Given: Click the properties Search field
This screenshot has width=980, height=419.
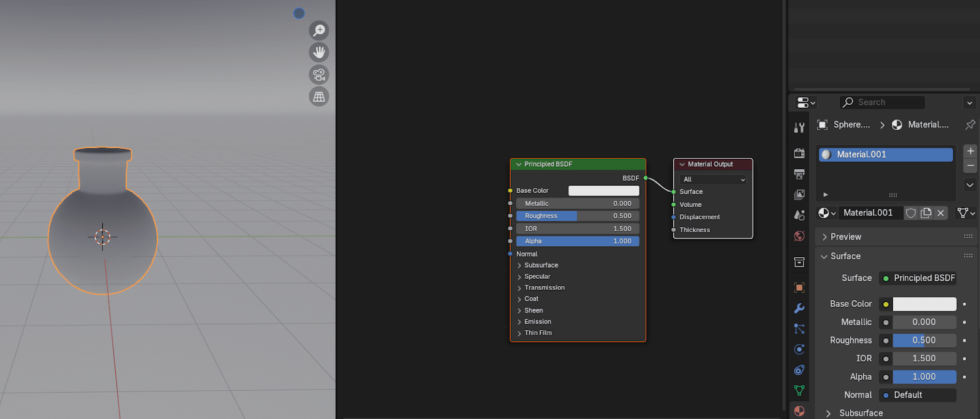Looking at the screenshot, I should point(883,102).
